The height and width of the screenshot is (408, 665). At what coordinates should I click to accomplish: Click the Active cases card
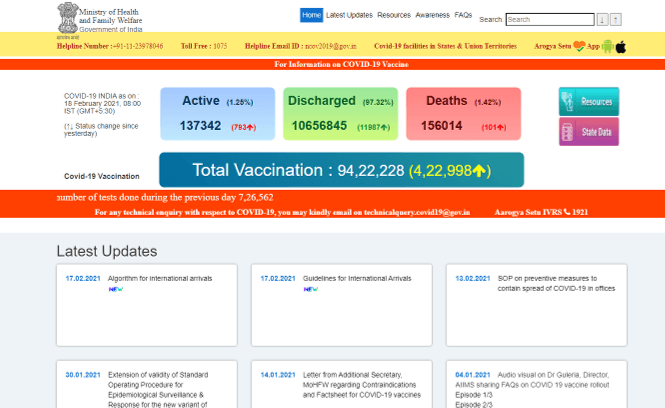point(216,113)
